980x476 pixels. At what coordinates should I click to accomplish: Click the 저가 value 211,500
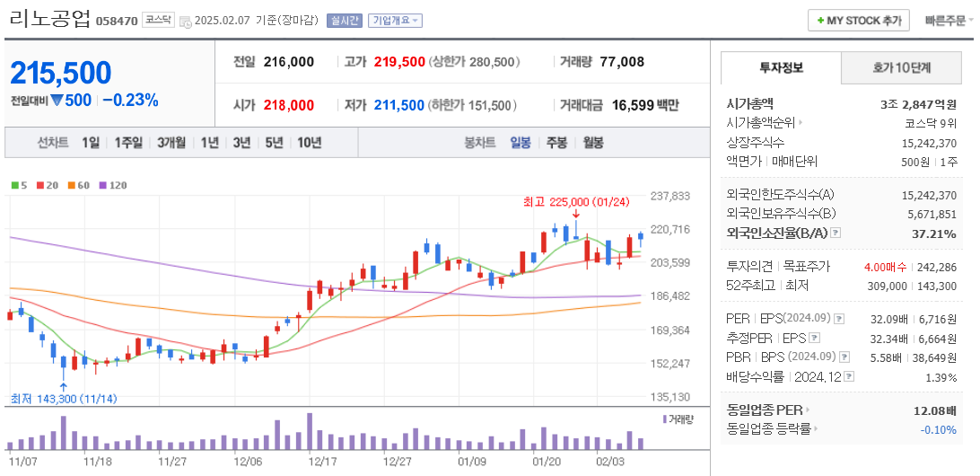click(399, 105)
